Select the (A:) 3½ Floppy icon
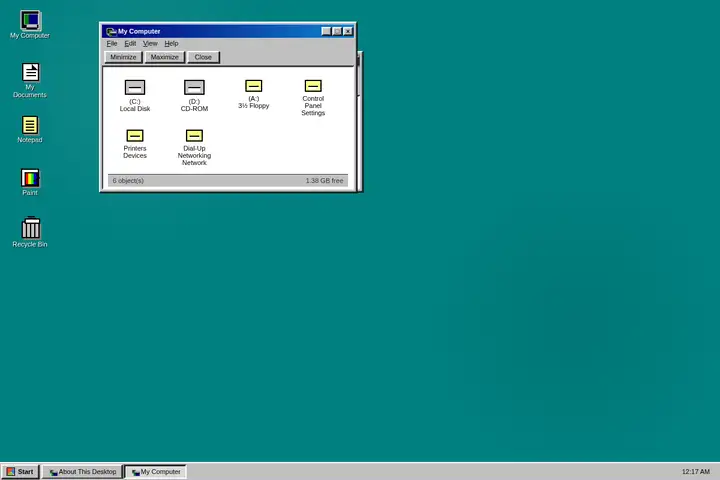The image size is (720, 480). point(253,94)
